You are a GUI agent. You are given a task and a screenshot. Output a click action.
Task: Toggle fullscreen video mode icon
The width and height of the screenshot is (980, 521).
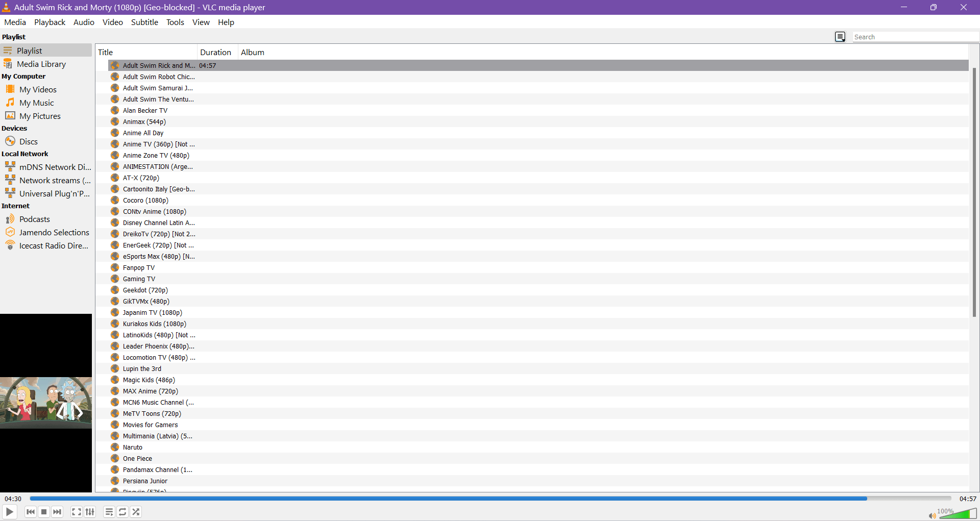[x=77, y=512]
